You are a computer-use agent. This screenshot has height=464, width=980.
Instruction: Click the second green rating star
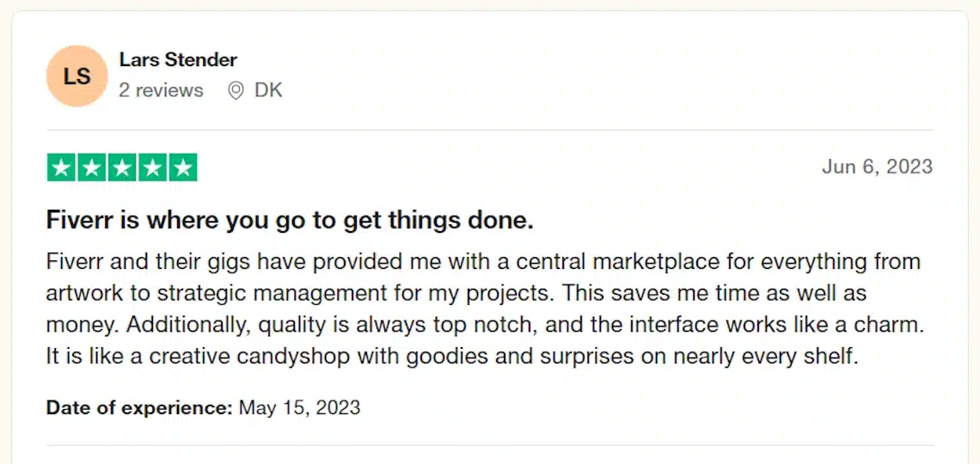coord(92,168)
